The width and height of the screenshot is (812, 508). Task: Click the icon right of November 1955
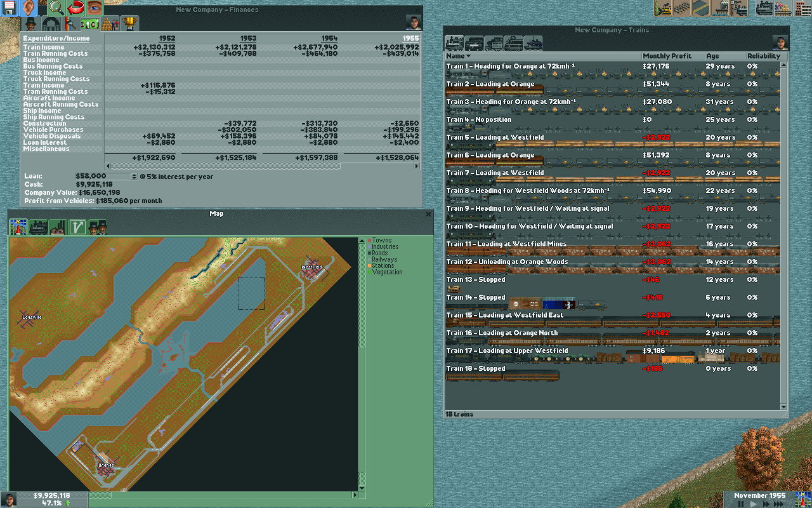pyautogui.click(x=804, y=499)
